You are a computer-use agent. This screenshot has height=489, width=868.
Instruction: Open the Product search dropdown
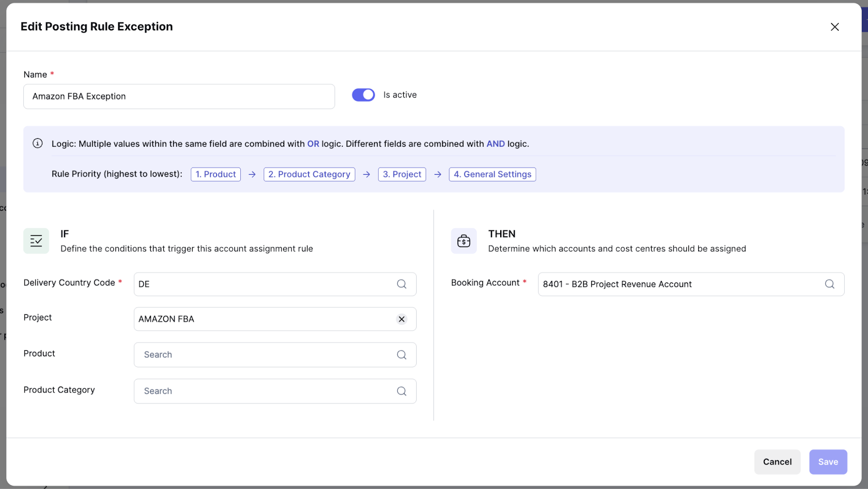pyautogui.click(x=266, y=355)
